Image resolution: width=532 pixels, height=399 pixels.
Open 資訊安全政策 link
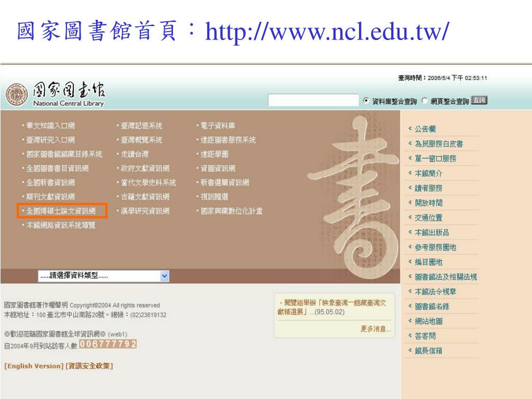pyautogui.click(x=89, y=366)
